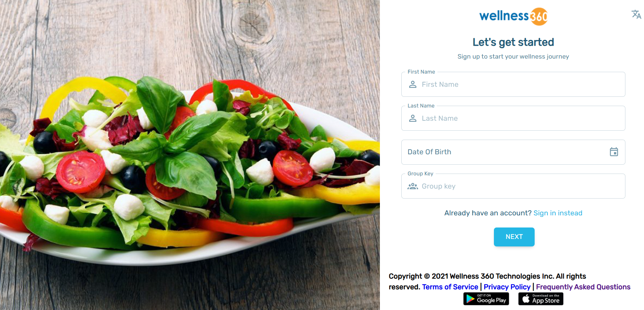Open the Google Play store badge
The width and height of the screenshot is (644, 310).
pos(486,299)
